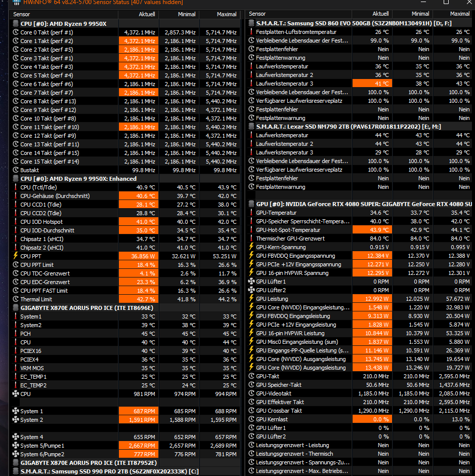
Task: Click lightning icon beside GPU Leistung
Action: point(251,299)
